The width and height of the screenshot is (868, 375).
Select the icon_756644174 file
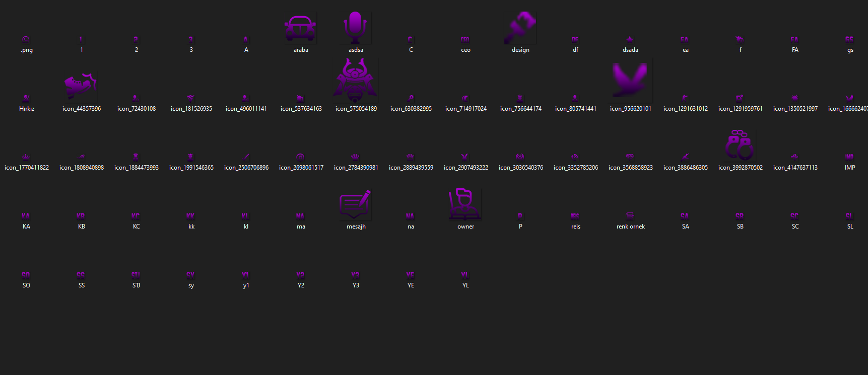[520, 98]
